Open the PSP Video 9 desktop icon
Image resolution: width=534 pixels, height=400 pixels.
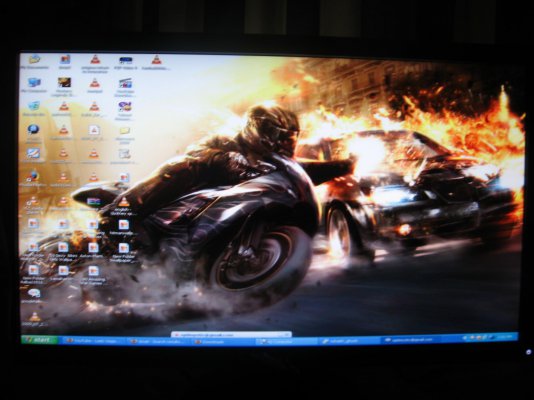pyautogui.click(x=126, y=63)
